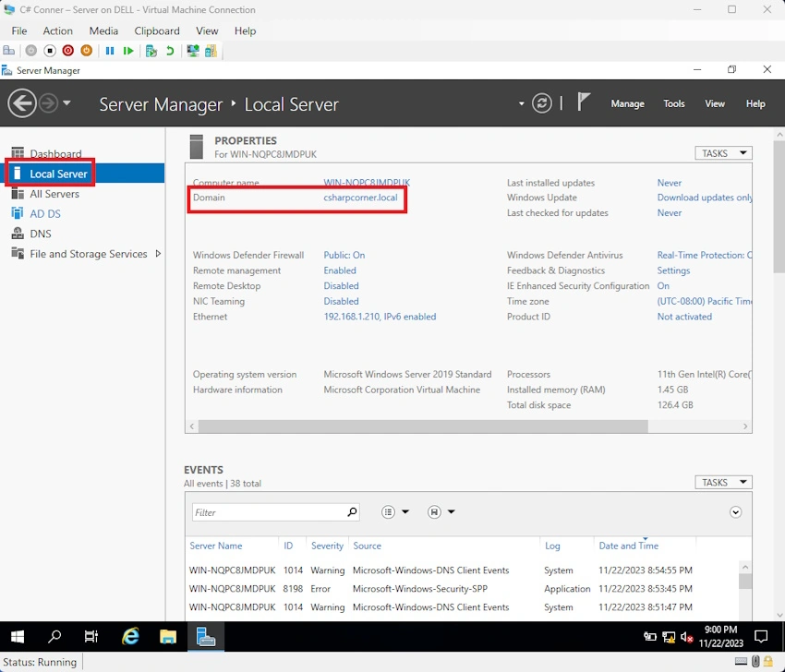
Task: Click the Properties horizontal scrollbar
Action: coord(423,426)
